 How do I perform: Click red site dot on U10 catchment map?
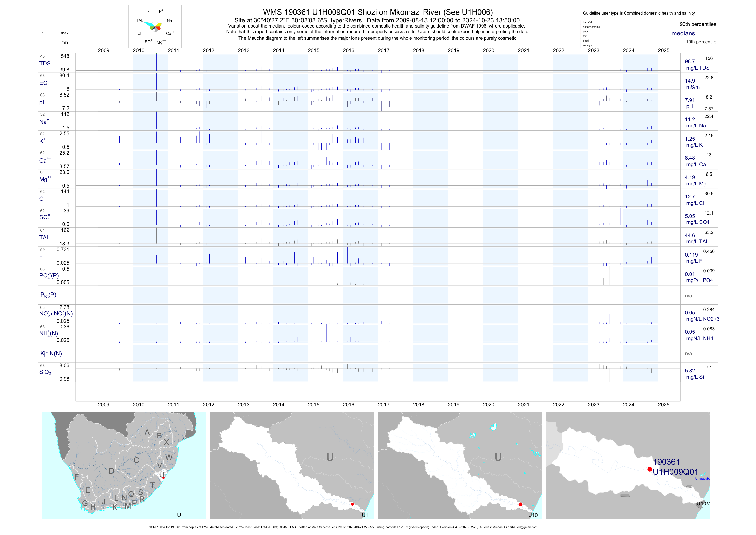pyautogui.click(x=520, y=504)
